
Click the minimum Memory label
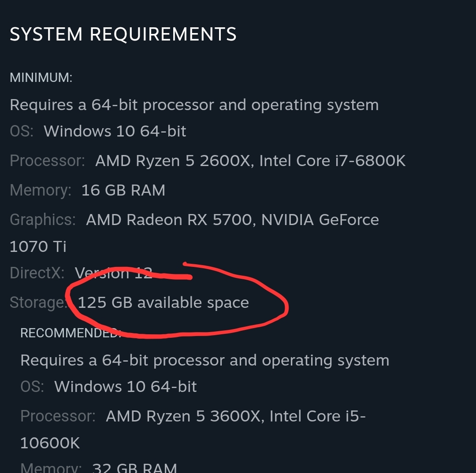(x=41, y=191)
